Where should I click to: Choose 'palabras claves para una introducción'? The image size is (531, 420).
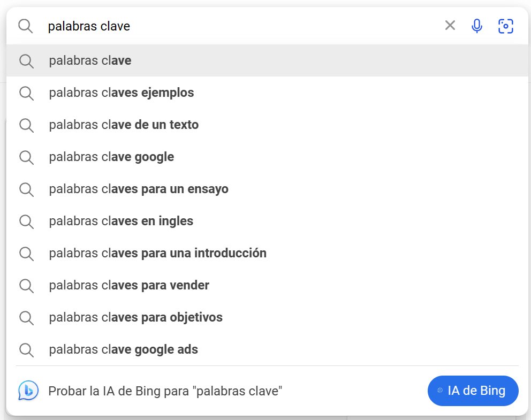coord(158,254)
